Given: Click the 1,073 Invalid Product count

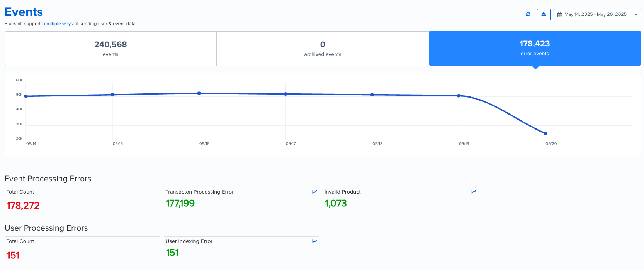Looking at the screenshot, I should [336, 203].
